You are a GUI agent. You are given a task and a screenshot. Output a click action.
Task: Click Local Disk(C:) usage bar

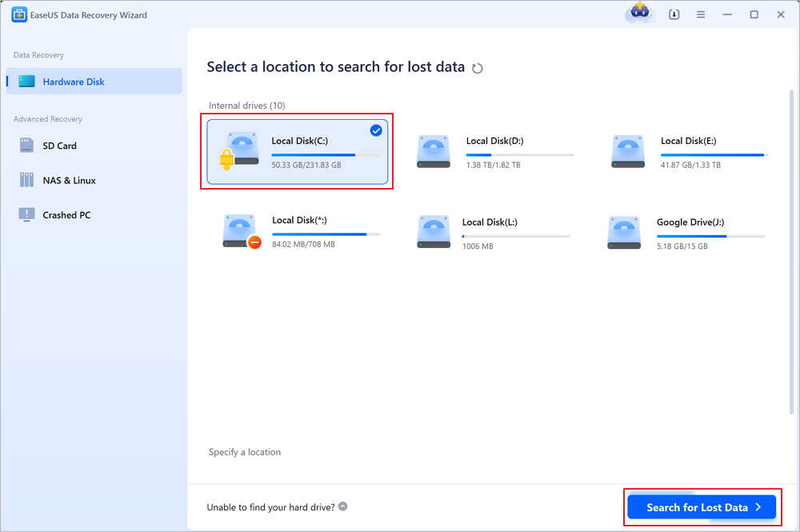[326, 154]
